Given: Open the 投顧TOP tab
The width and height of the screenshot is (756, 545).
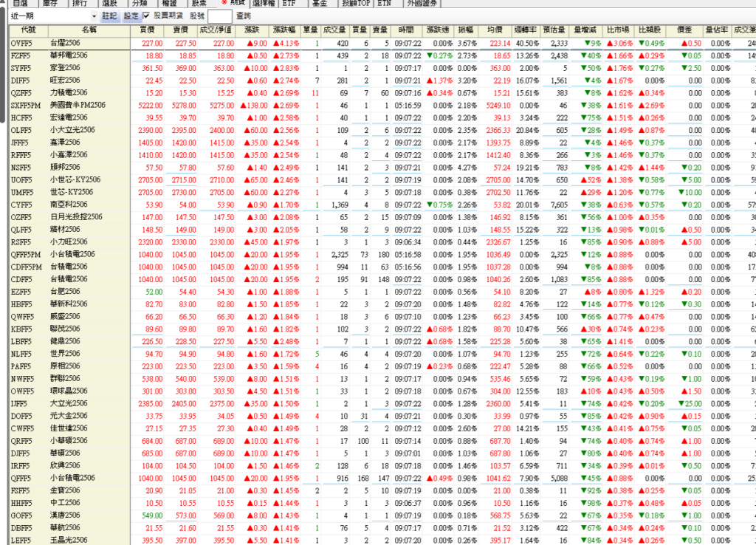Looking at the screenshot, I should click(x=356, y=3).
